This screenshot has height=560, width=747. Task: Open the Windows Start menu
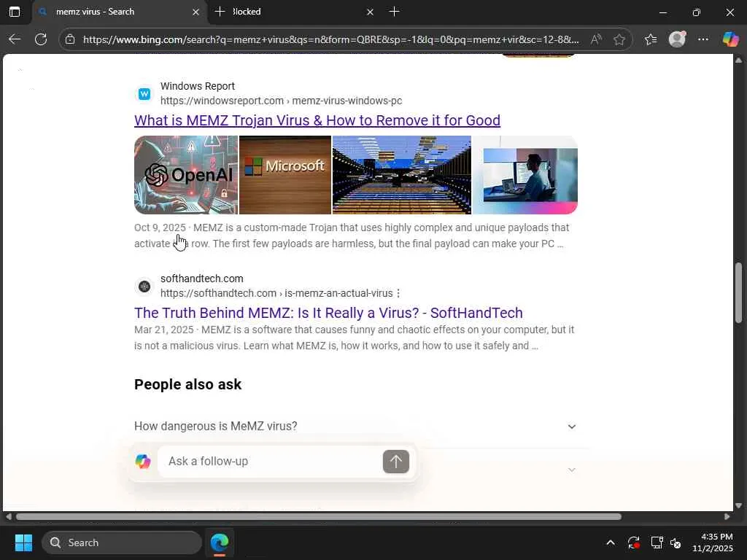tap(23, 542)
